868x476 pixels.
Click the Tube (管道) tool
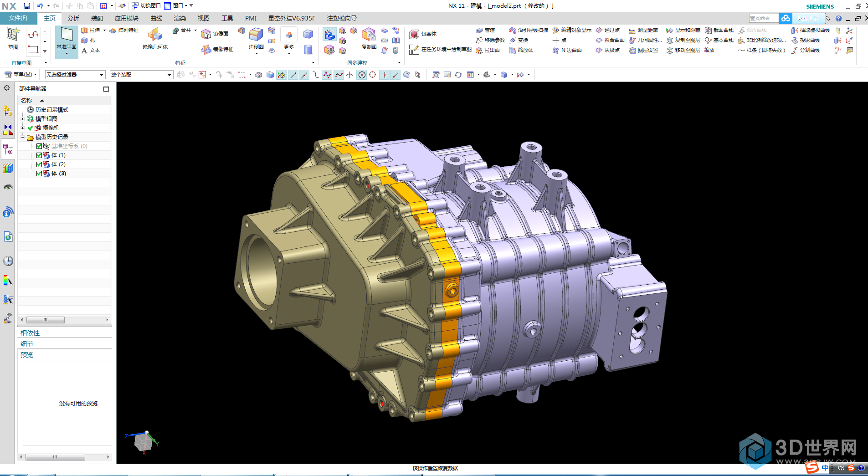485,30
